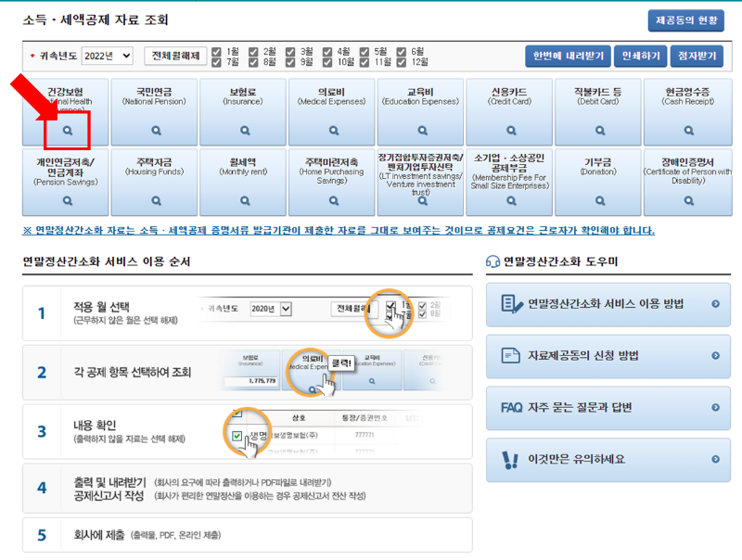Toggle the 5월 checkbox
This screenshot has height=560, width=742.
(364, 52)
